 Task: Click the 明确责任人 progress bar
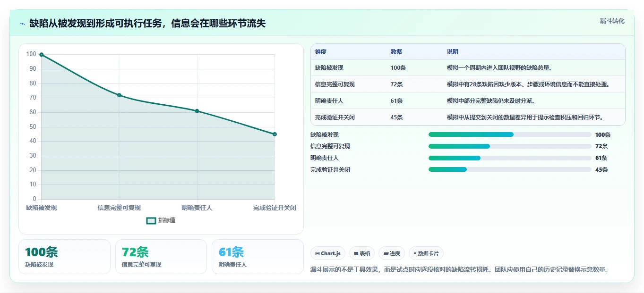point(510,158)
